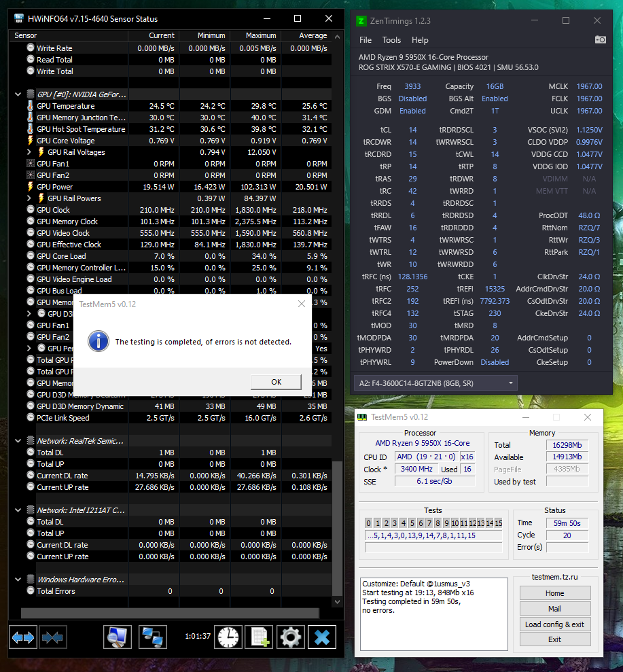
Task: Click the Current column header in HWiNFO
Action: (x=154, y=35)
